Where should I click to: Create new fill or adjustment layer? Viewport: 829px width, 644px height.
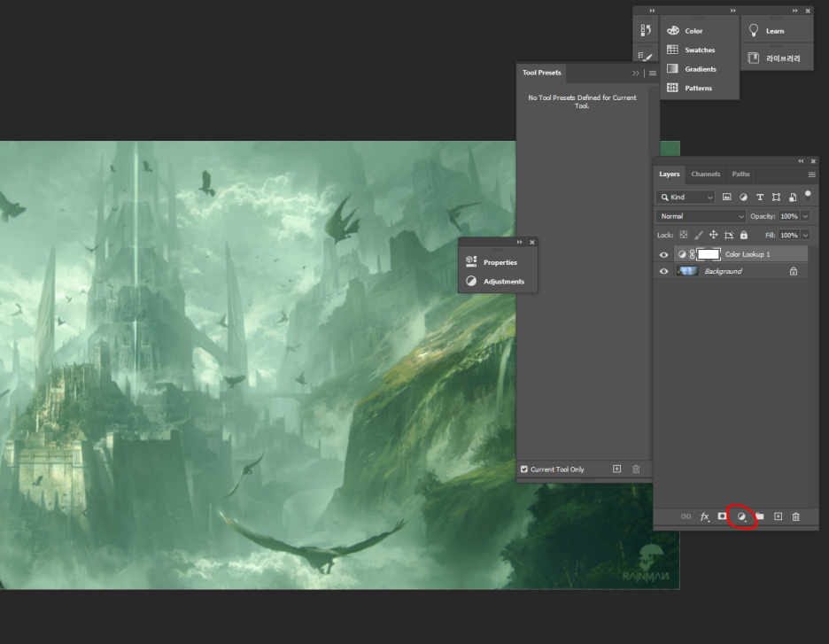tap(742, 516)
